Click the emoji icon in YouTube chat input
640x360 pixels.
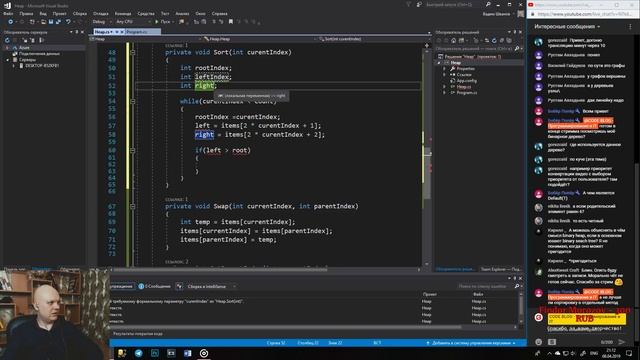[539, 342]
